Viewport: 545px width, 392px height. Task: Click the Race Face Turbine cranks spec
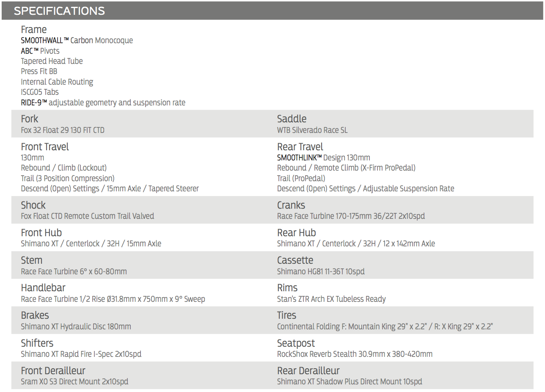click(x=351, y=216)
